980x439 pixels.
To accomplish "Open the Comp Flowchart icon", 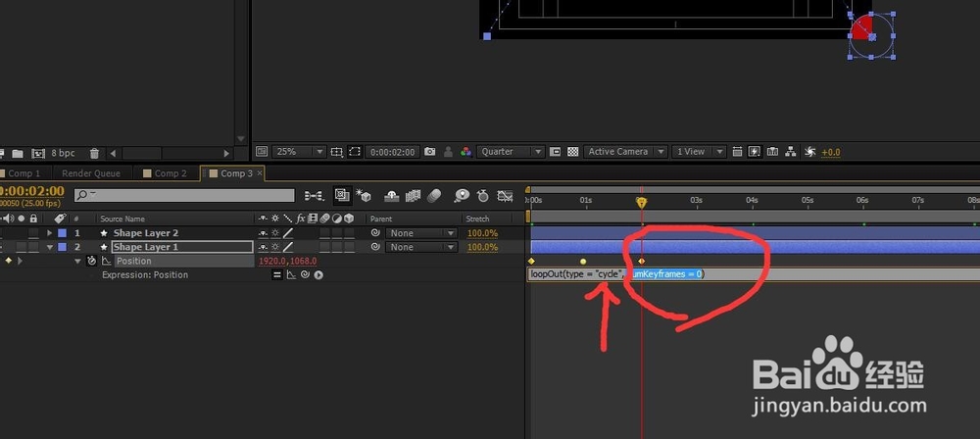I will 791,151.
